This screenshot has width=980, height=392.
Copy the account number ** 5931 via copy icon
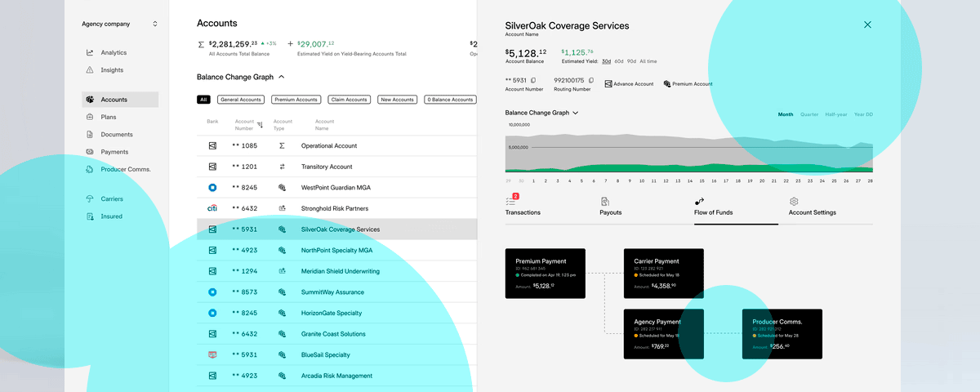click(532, 80)
